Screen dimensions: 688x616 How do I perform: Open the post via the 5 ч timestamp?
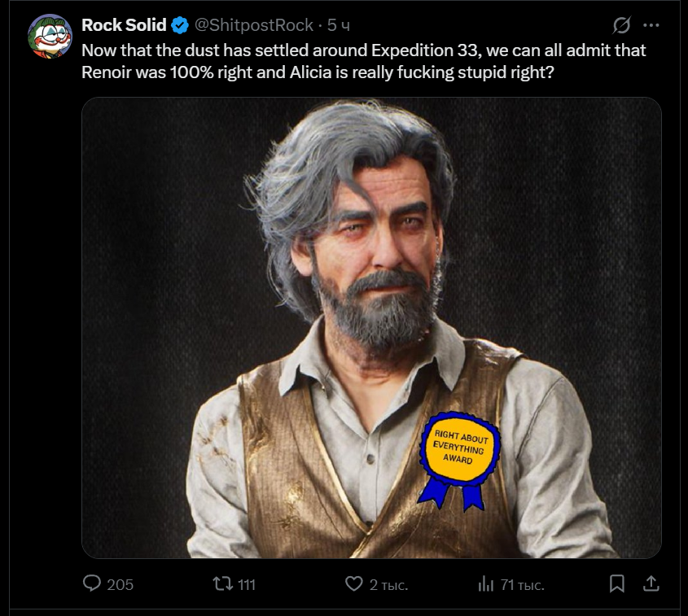[x=339, y=26]
